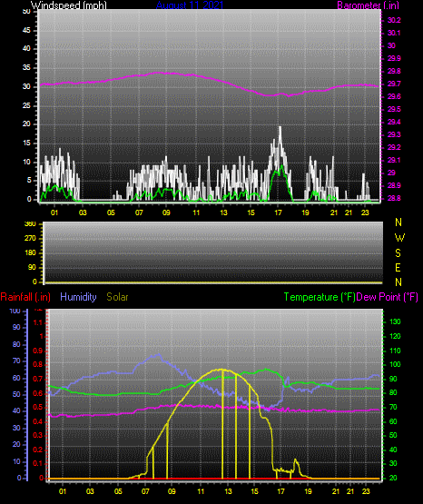Select the "Rainfall (.in)" legend label

[25, 297]
